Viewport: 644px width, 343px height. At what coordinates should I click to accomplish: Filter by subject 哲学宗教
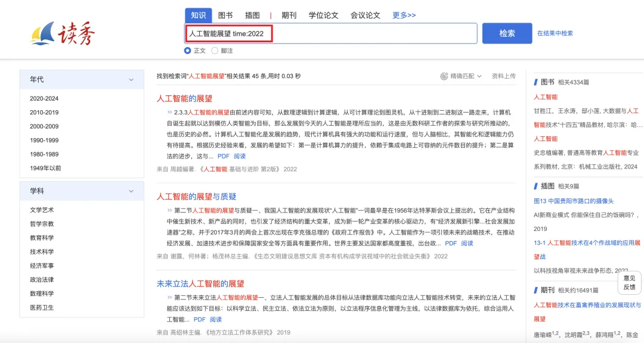click(42, 224)
